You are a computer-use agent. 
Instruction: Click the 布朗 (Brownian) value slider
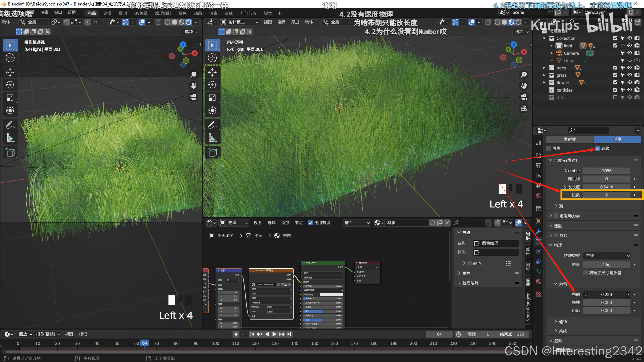click(607, 294)
